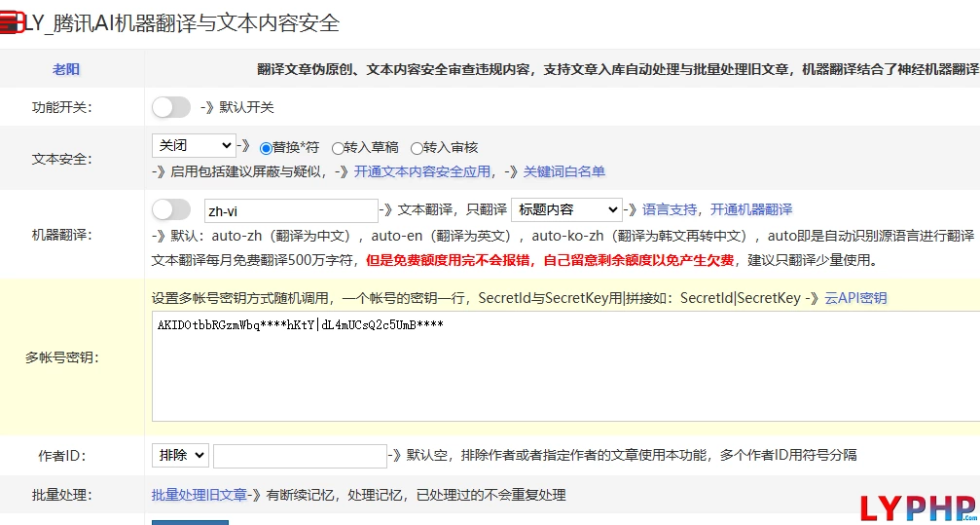980x525 pixels.
Task: Select the 转入审核 radio option
Action: click(x=417, y=149)
